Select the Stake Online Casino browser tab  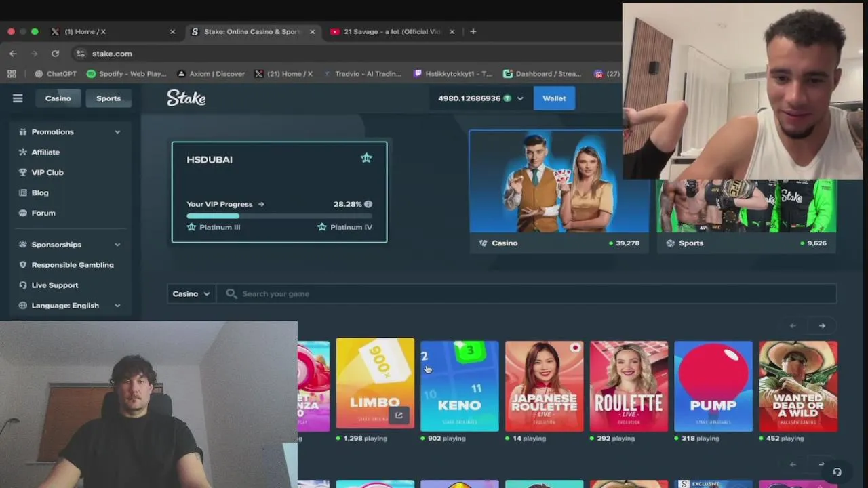[252, 31]
